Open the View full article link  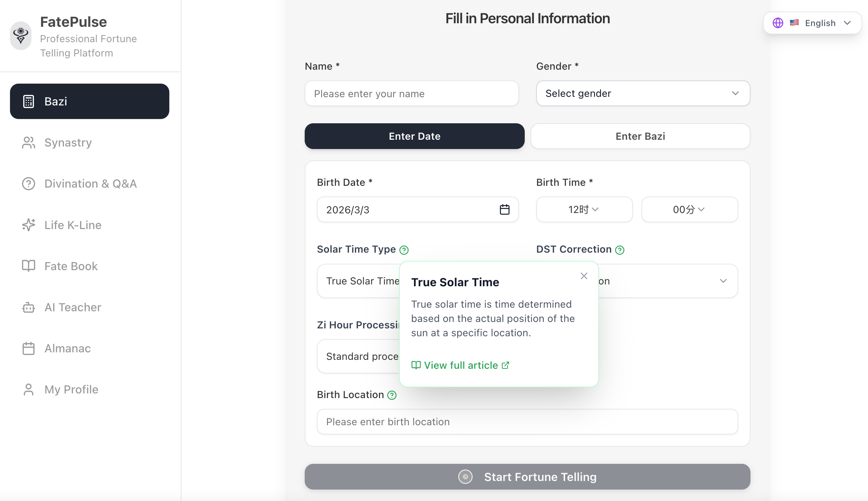460,365
